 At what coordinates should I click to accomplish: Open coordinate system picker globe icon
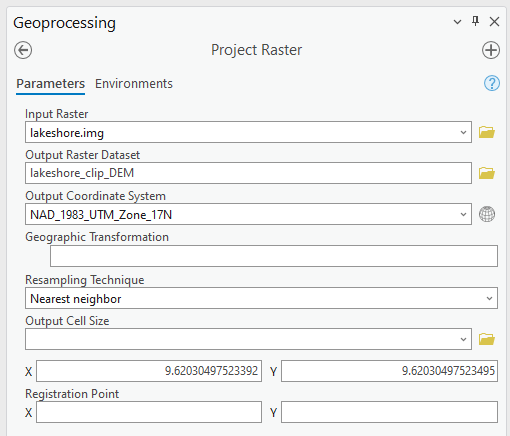[x=487, y=214]
